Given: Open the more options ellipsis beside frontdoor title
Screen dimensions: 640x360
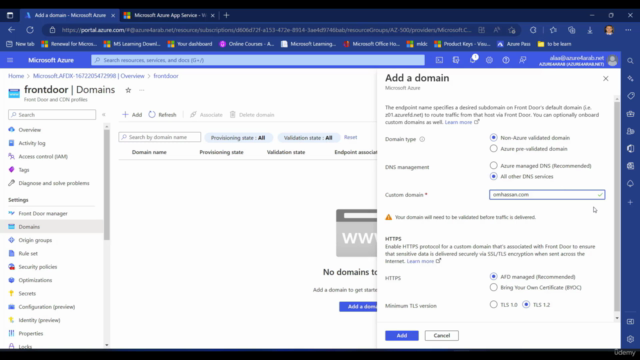Looking at the screenshot, I should point(142,90).
